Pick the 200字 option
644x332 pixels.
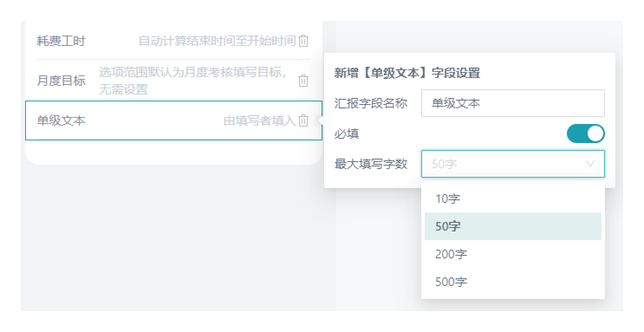tap(451, 254)
